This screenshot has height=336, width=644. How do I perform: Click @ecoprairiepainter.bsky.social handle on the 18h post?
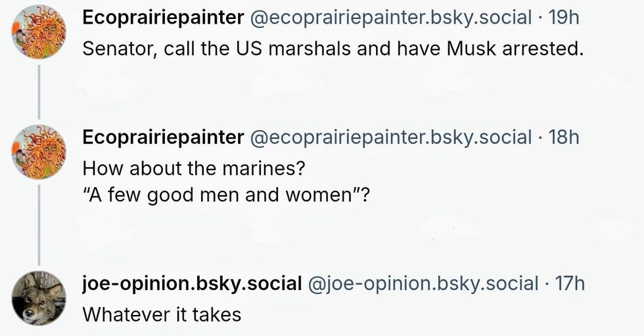tap(391, 137)
